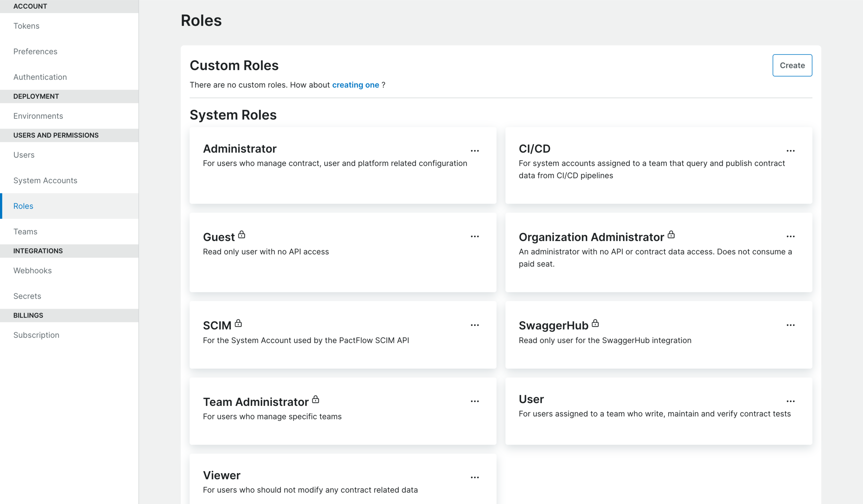Open the Administrator role actions menu
The height and width of the screenshot is (504, 863).
coord(475,150)
